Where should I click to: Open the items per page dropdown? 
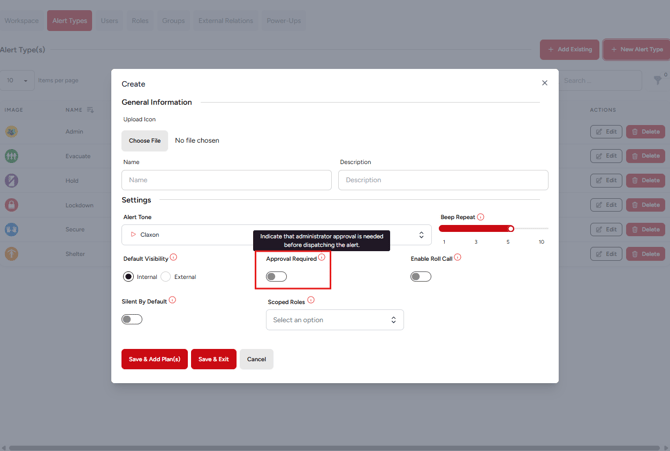point(17,81)
